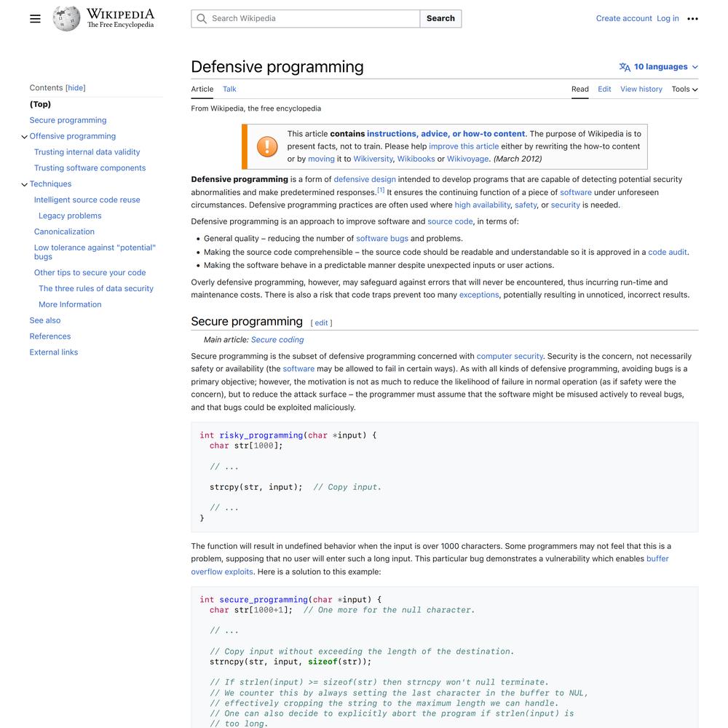Click the Search button
The height and width of the screenshot is (728, 728).
click(440, 19)
